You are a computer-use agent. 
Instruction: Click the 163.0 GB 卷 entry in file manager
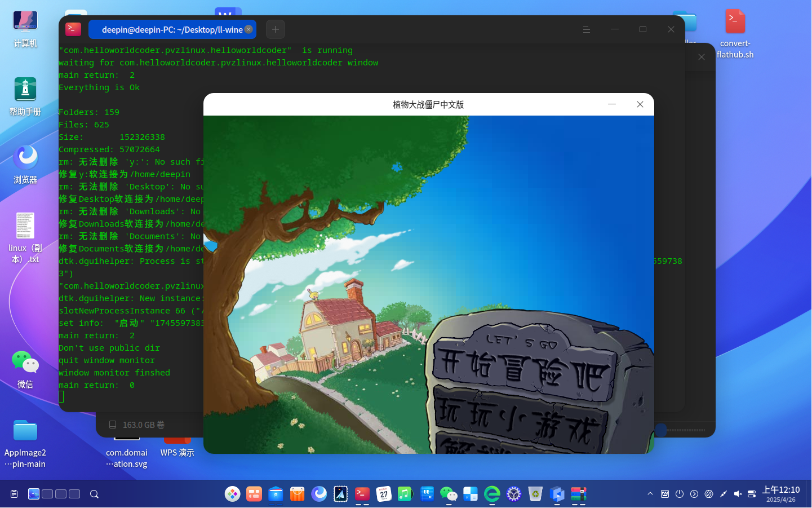point(137,425)
